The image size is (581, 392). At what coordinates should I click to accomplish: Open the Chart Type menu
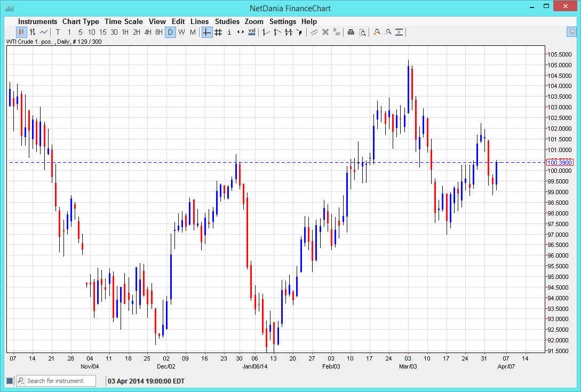[81, 22]
